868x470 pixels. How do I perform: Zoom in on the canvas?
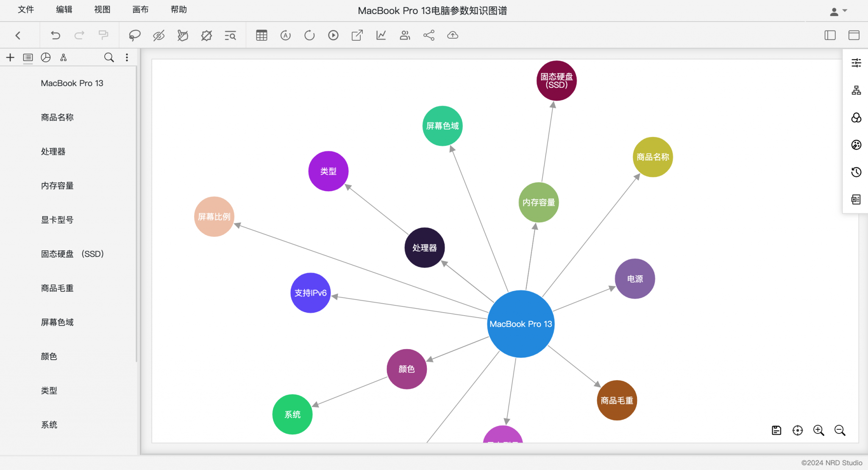818,431
